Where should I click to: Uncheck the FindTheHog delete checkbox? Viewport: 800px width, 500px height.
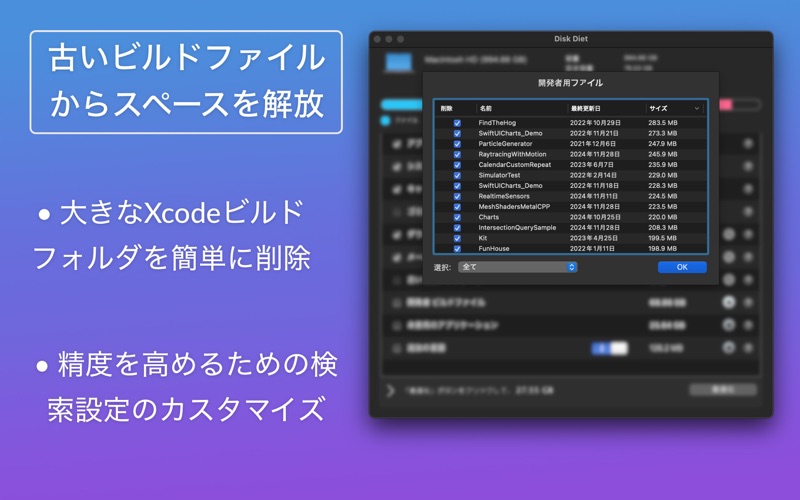tap(457, 123)
